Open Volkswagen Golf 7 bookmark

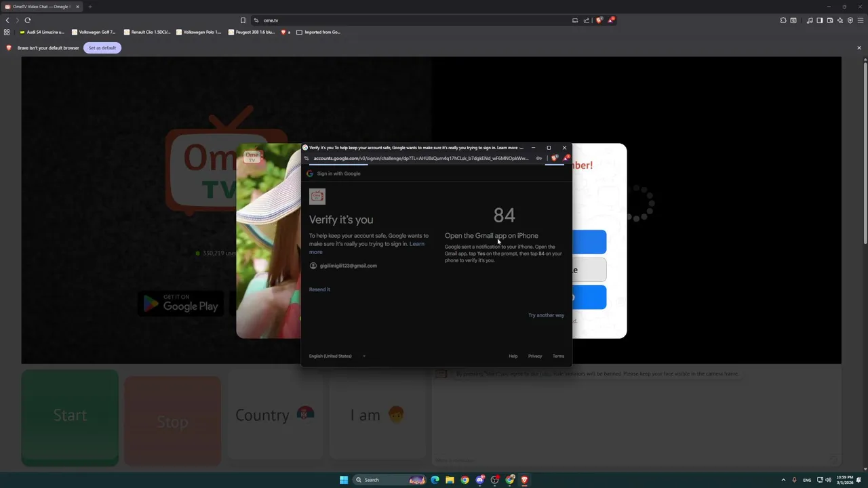(94, 32)
